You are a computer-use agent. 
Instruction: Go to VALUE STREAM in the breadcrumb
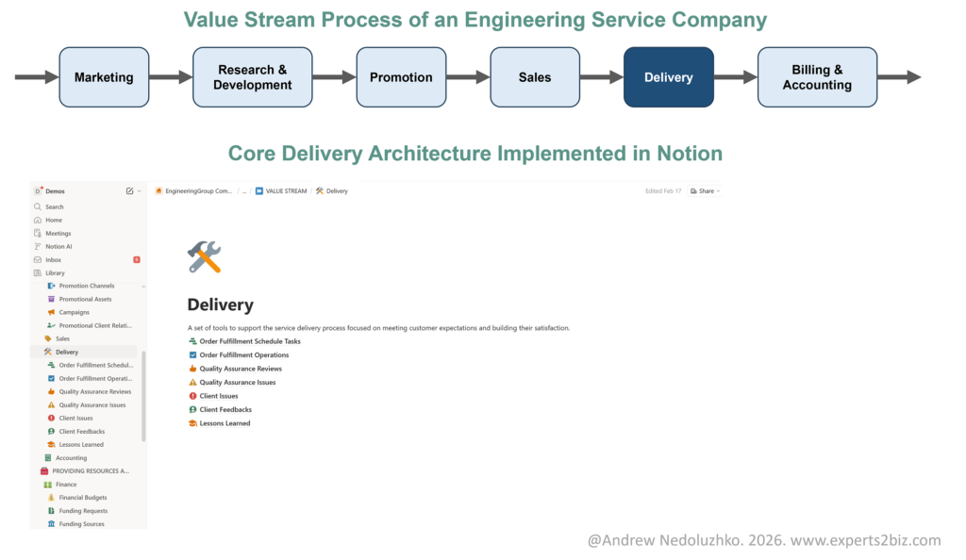coord(286,191)
